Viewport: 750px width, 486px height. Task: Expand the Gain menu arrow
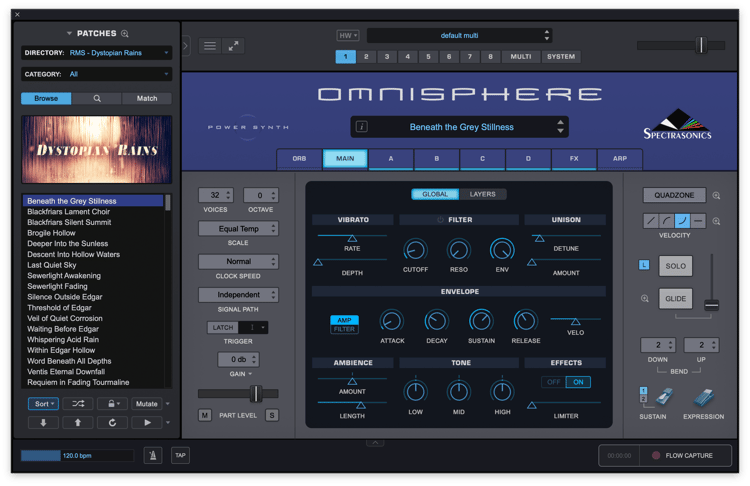(250, 374)
